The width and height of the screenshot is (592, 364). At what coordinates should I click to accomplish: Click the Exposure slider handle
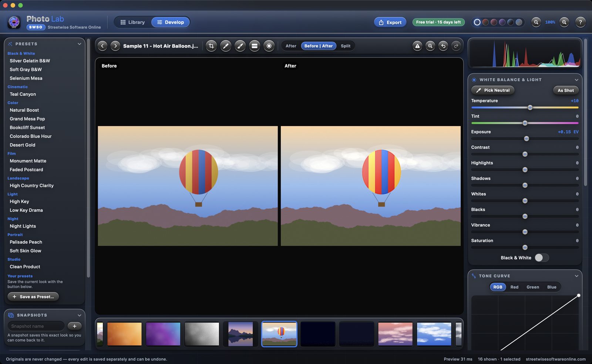coord(527,139)
